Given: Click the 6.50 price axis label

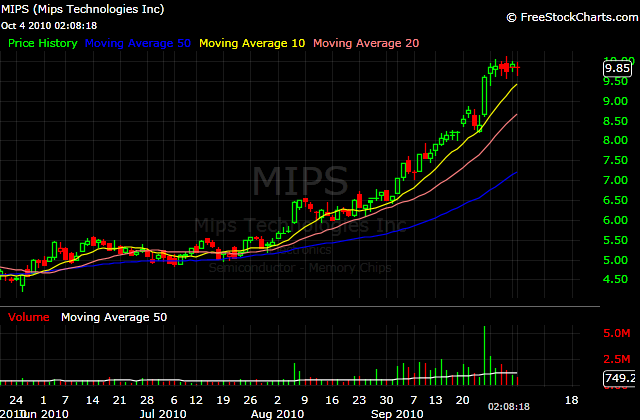Looking at the screenshot, I should coord(616,200).
